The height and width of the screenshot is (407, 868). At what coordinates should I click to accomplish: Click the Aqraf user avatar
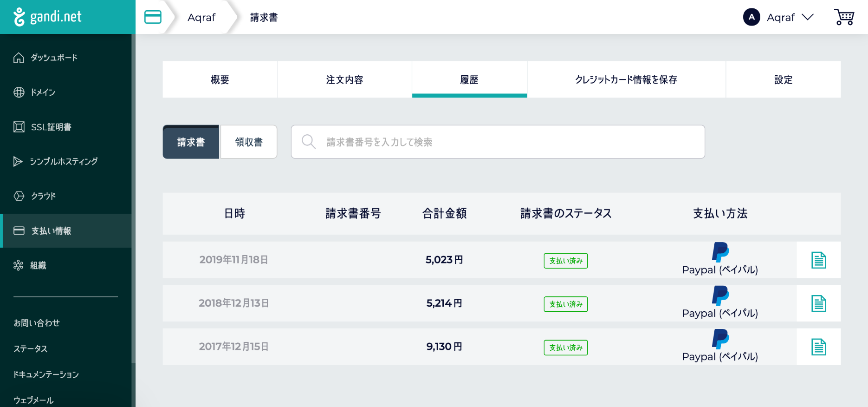pyautogui.click(x=751, y=17)
